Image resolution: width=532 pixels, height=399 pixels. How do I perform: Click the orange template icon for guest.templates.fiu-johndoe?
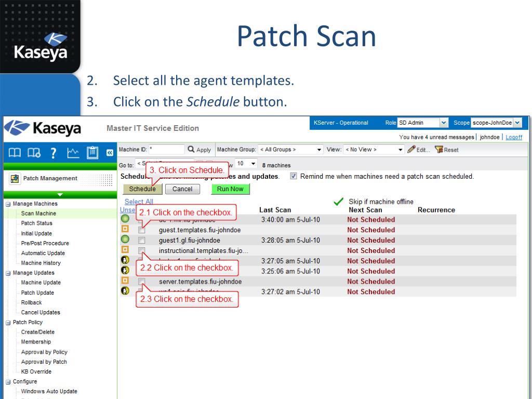point(125,229)
